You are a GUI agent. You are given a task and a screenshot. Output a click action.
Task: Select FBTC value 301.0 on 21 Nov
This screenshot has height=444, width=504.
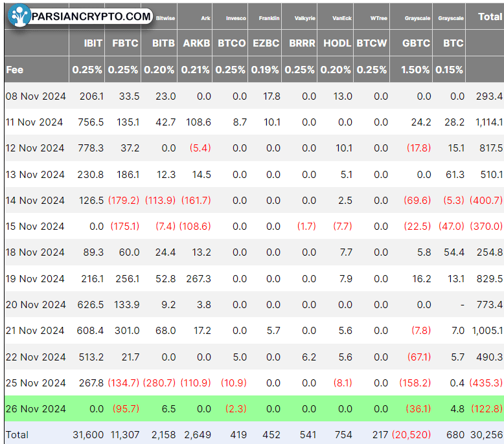[127, 330]
